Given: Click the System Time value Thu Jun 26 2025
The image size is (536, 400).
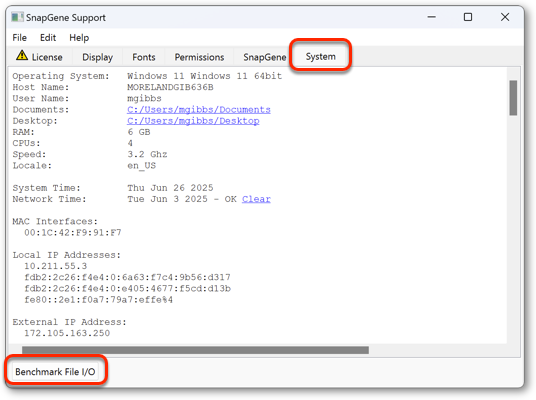Looking at the screenshot, I should (x=170, y=188).
